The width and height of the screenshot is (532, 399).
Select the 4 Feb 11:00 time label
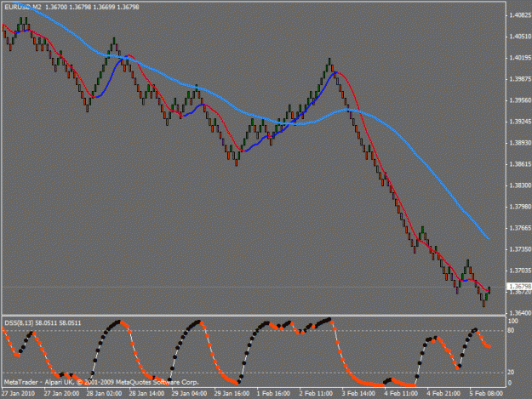pos(401,394)
